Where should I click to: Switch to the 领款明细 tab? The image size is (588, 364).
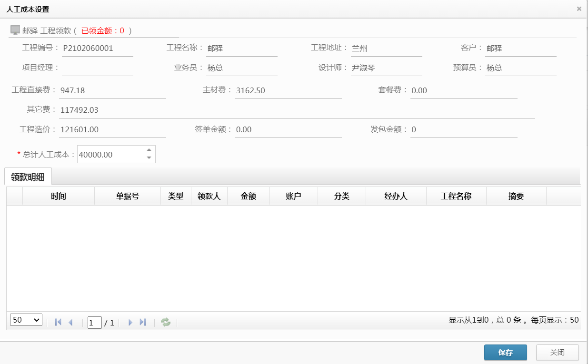pos(28,177)
